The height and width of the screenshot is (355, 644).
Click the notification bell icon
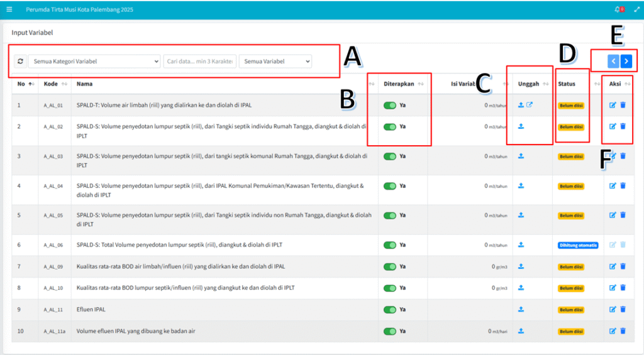click(617, 9)
